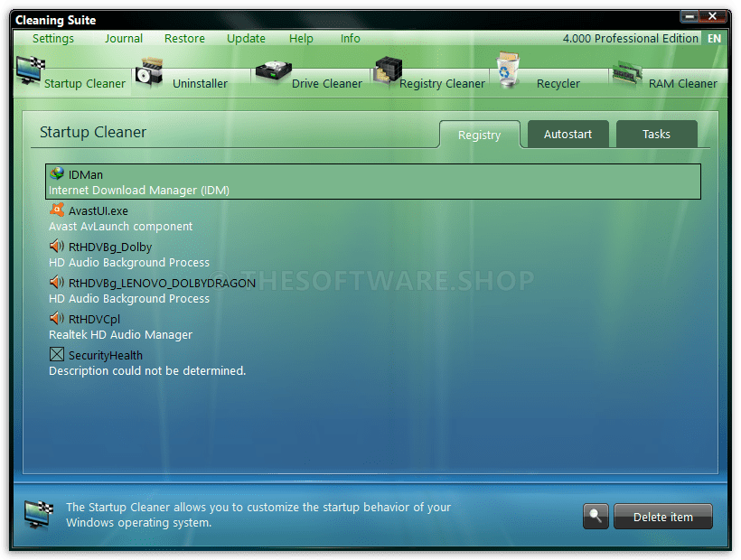Select the IDMan entry name
This screenshot has width=741, height=560.
[86, 174]
